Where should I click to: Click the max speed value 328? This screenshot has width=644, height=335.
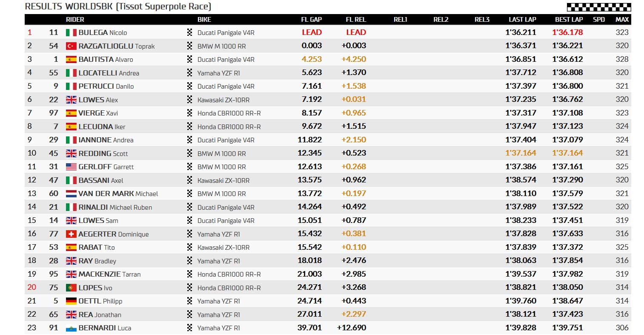622,59
